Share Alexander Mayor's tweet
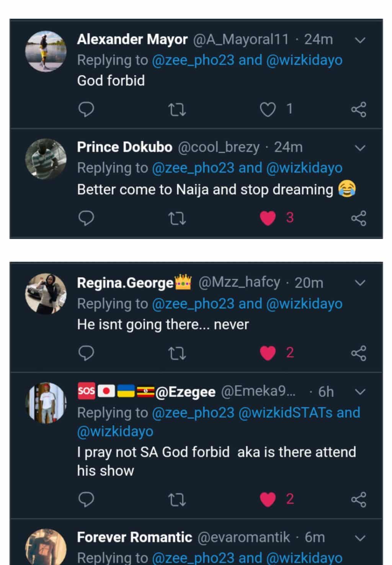Image resolution: width=392 pixels, height=565 pixels. (x=359, y=110)
